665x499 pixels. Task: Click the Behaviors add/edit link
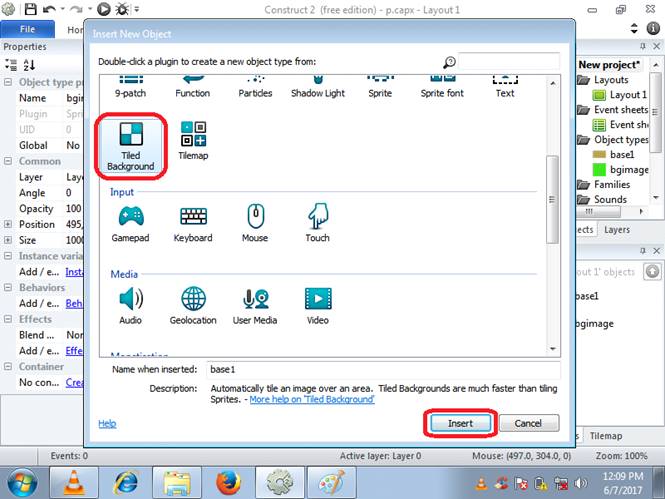click(x=74, y=304)
